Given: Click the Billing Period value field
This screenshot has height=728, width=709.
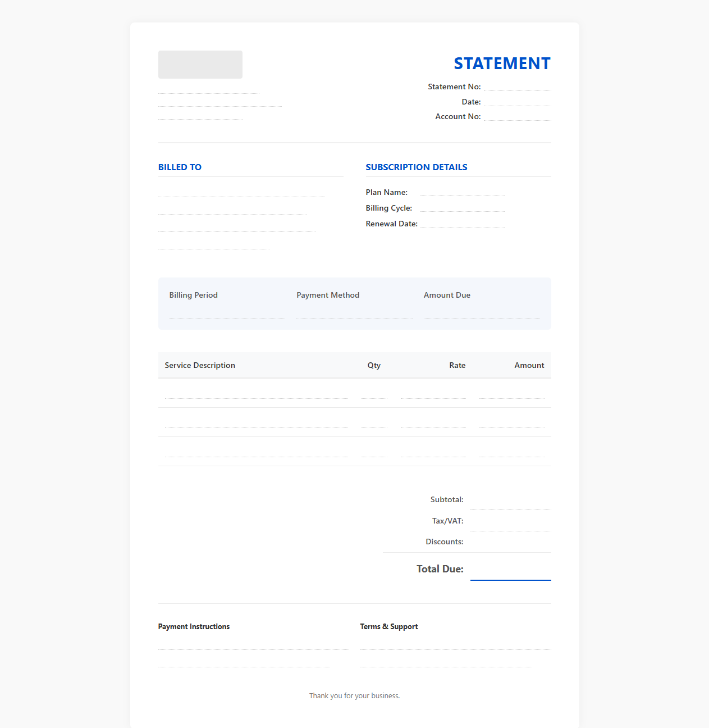Looking at the screenshot, I should pyautogui.click(x=227, y=312).
